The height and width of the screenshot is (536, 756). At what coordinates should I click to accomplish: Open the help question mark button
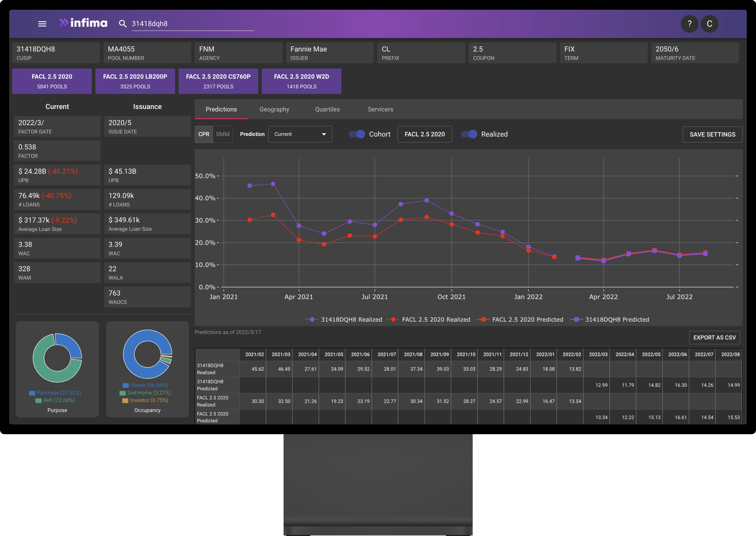[689, 24]
